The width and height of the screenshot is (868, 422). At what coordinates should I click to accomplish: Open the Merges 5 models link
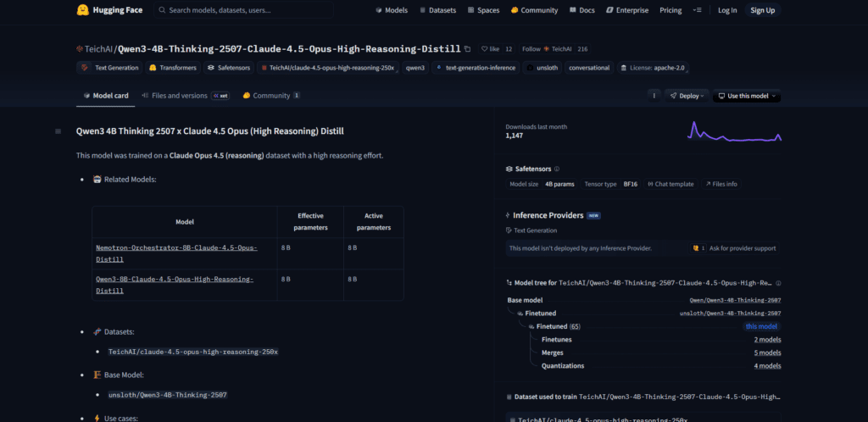[x=767, y=353]
